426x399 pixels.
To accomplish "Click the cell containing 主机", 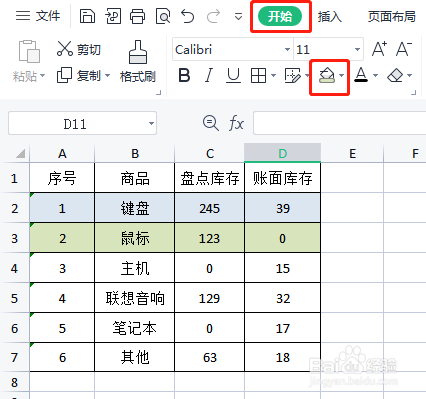I will click(x=135, y=268).
